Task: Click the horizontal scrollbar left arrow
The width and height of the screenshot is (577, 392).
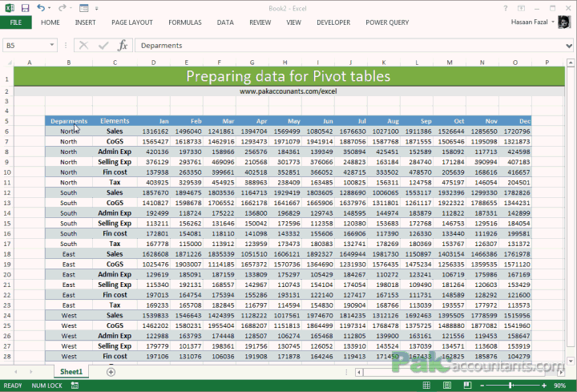Action: pyautogui.click(x=359, y=372)
